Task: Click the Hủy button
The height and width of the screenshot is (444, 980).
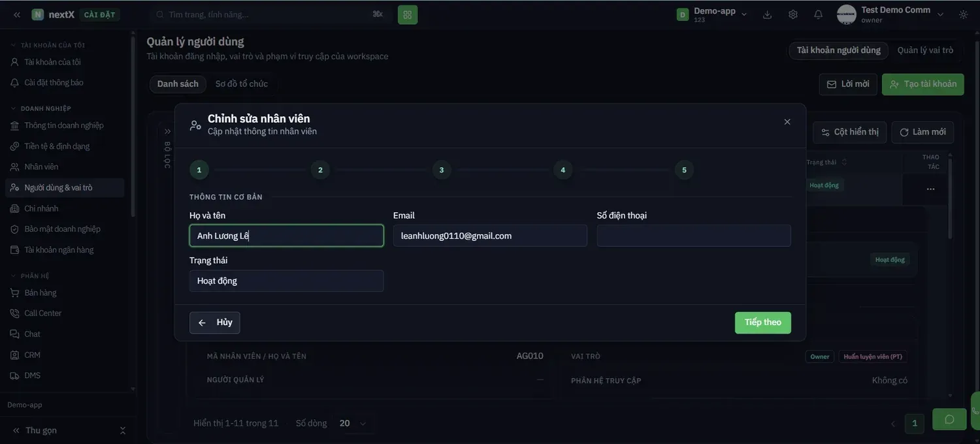Action: 215,323
